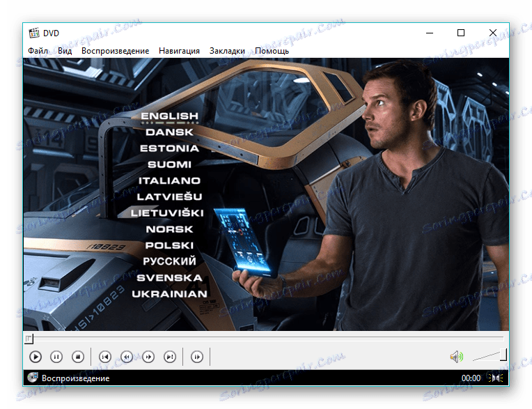Choose ESTONIA in the DVD menu
The width and height of the screenshot is (532, 409).
coord(169,148)
